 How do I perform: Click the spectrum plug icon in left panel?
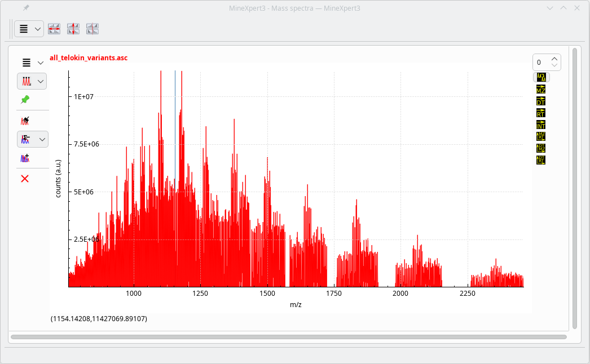(25, 120)
